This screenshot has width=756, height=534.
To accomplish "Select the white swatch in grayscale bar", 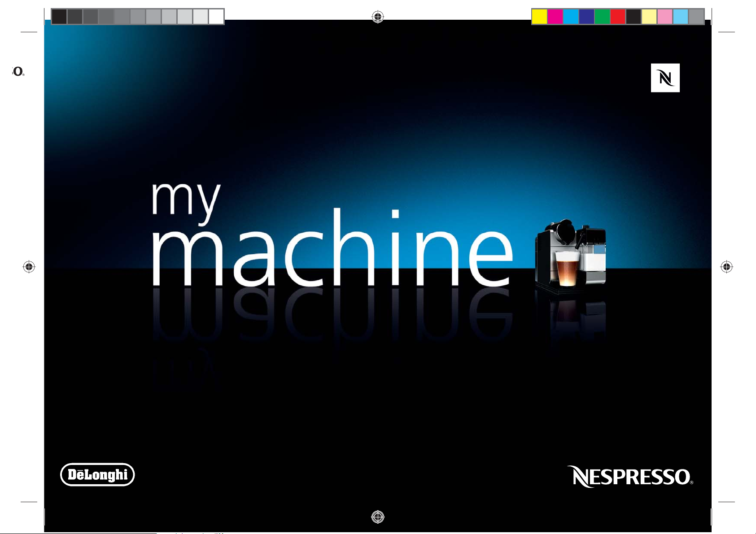I will click(x=216, y=17).
